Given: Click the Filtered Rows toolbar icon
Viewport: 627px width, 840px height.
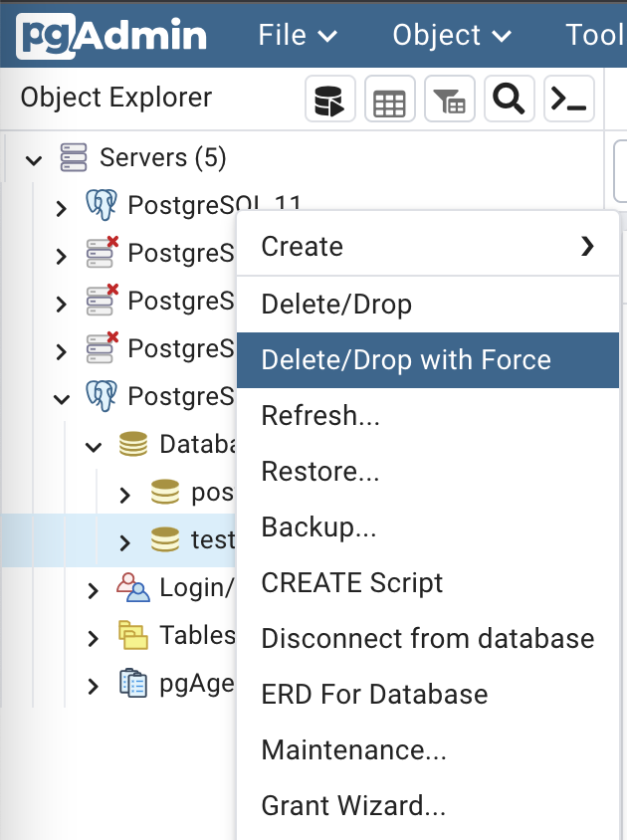Looking at the screenshot, I should coord(449,100).
